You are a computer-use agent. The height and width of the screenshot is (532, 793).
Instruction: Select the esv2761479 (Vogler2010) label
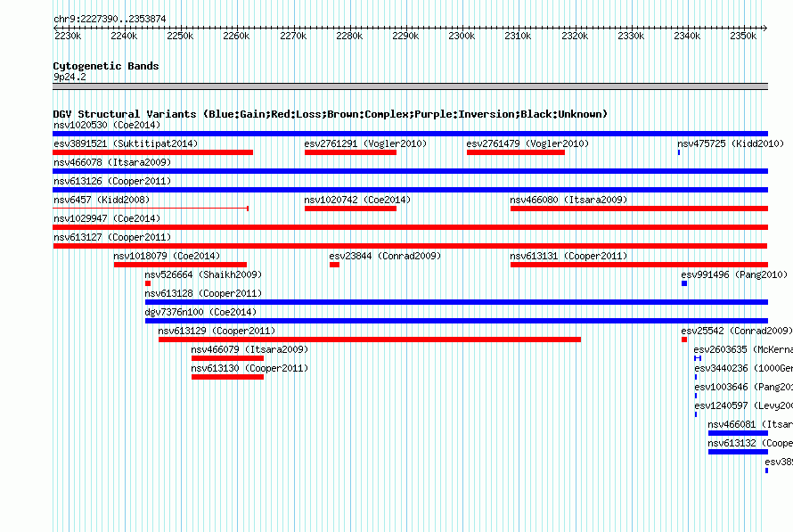[x=527, y=143]
